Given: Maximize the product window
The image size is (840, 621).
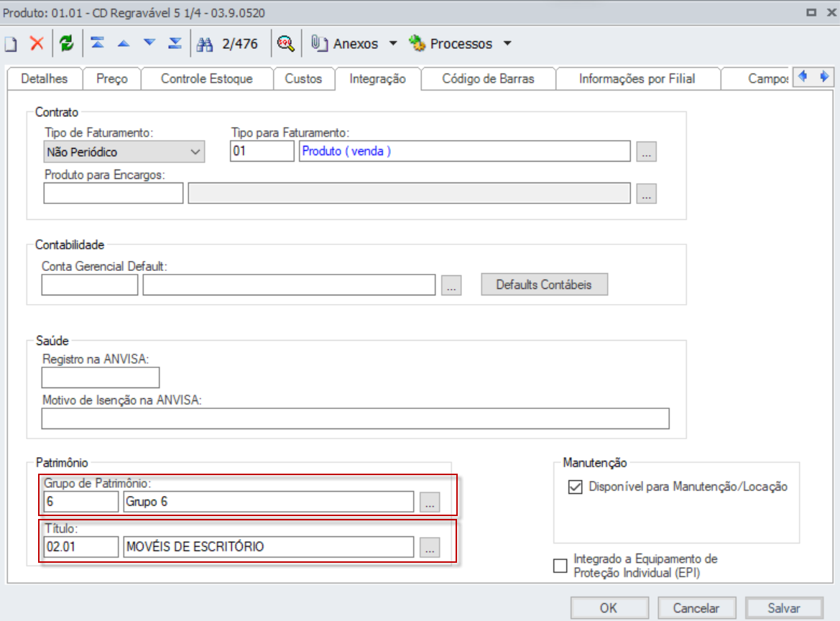Looking at the screenshot, I should pos(811,12).
